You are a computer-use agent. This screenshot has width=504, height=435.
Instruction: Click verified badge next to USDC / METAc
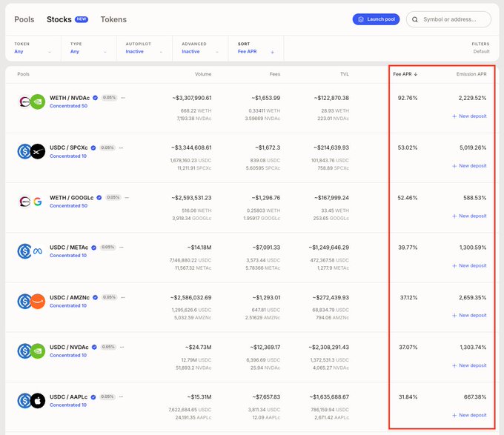coord(94,248)
